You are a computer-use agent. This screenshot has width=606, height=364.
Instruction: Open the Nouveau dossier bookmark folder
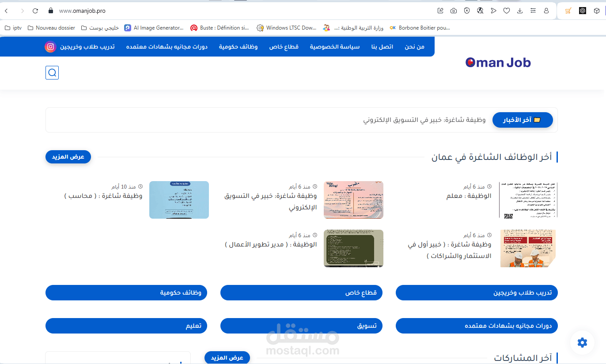51,28
